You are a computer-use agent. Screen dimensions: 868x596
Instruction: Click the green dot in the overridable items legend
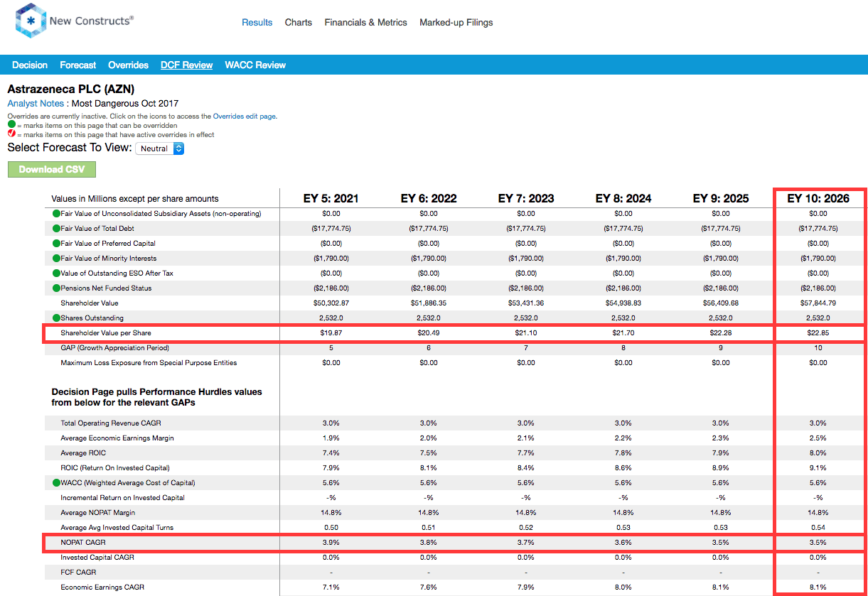click(11, 126)
